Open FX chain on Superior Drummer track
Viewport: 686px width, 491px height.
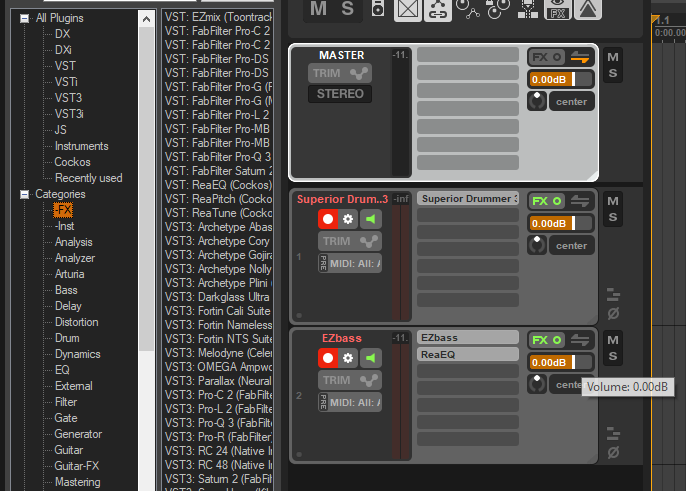540,201
